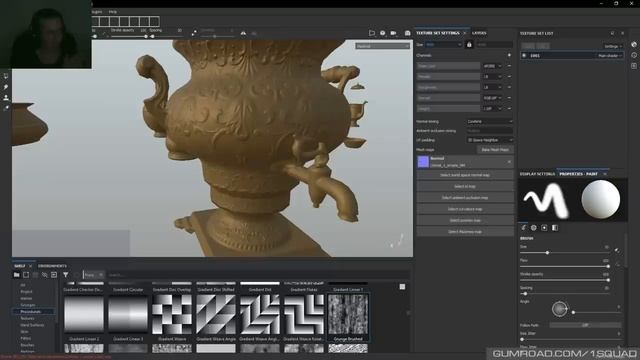Click the top icon in right dock strip
640x360 pixels.
(x=634, y=44)
